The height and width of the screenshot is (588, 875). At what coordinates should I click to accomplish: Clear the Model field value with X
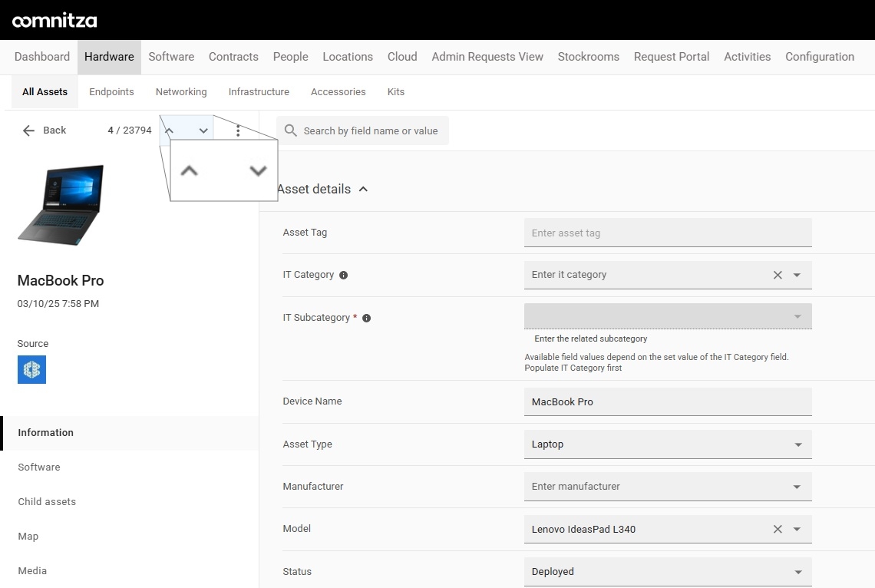(x=778, y=529)
